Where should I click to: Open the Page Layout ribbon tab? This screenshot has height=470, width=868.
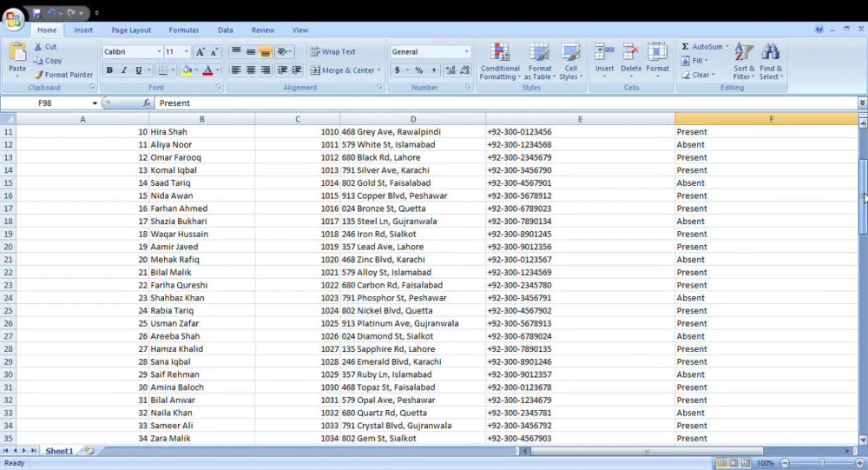(x=131, y=30)
